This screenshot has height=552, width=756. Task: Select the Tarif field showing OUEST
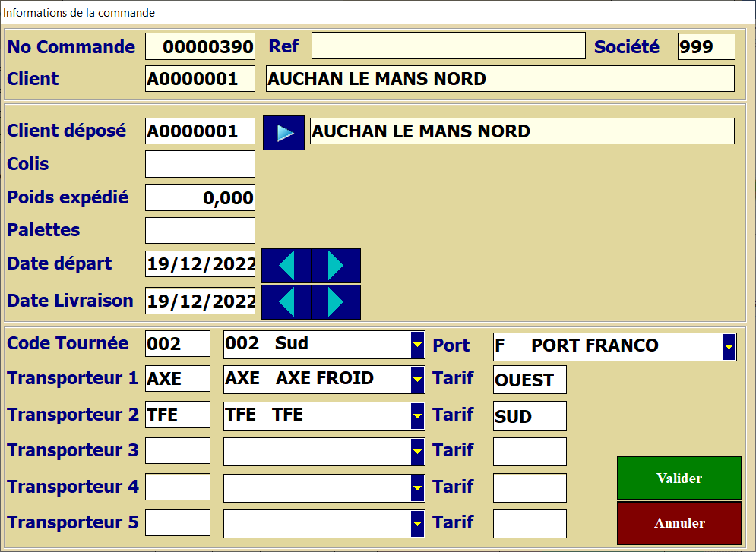[x=530, y=380]
